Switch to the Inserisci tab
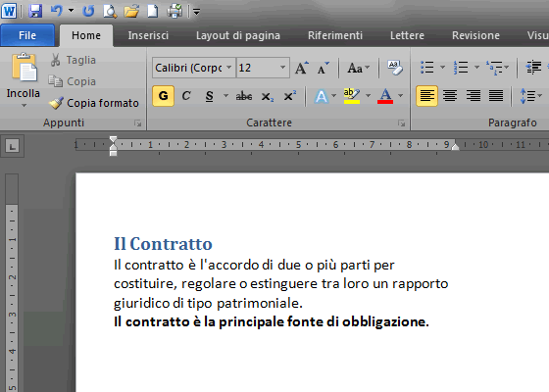 [x=148, y=35]
